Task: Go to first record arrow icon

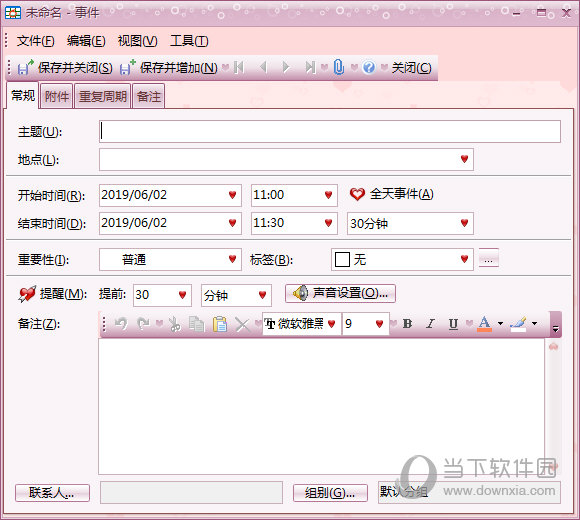Action: (x=239, y=67)
